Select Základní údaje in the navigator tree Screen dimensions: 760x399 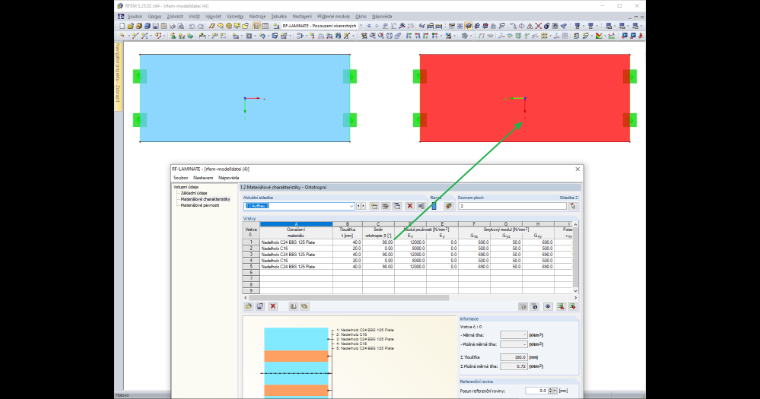coord(194,193)
